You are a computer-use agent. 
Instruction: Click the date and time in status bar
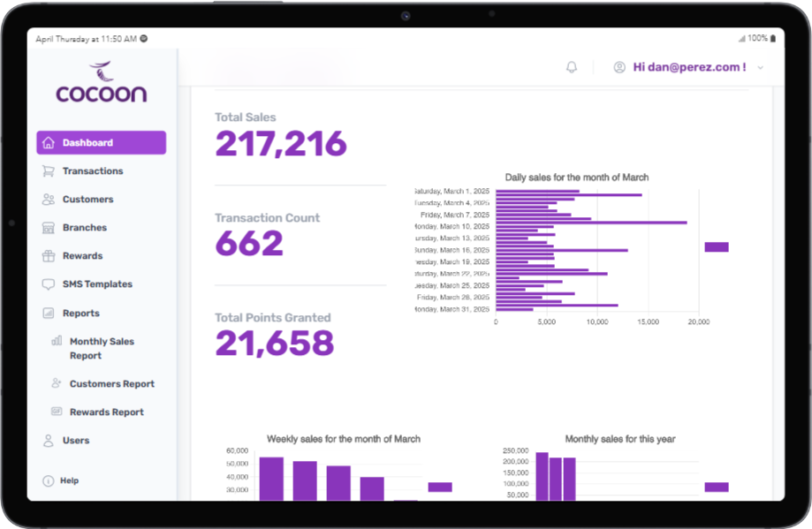point(86,39)
